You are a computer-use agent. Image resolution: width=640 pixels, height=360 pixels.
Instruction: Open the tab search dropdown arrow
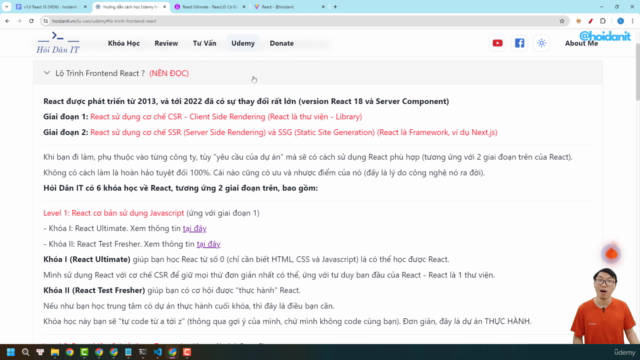point(7,7)
